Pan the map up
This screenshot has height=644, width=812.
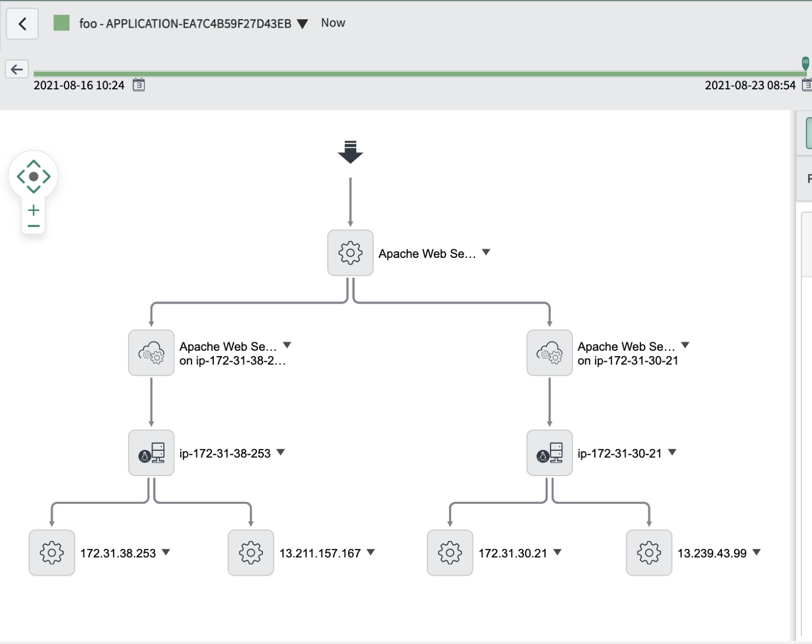click(x=33, y=164)
